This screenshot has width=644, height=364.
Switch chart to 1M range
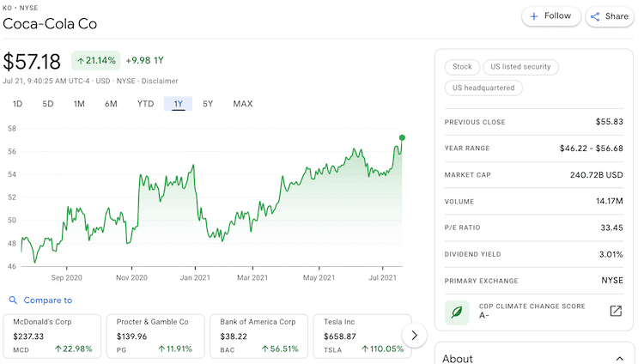pos(79,104)
